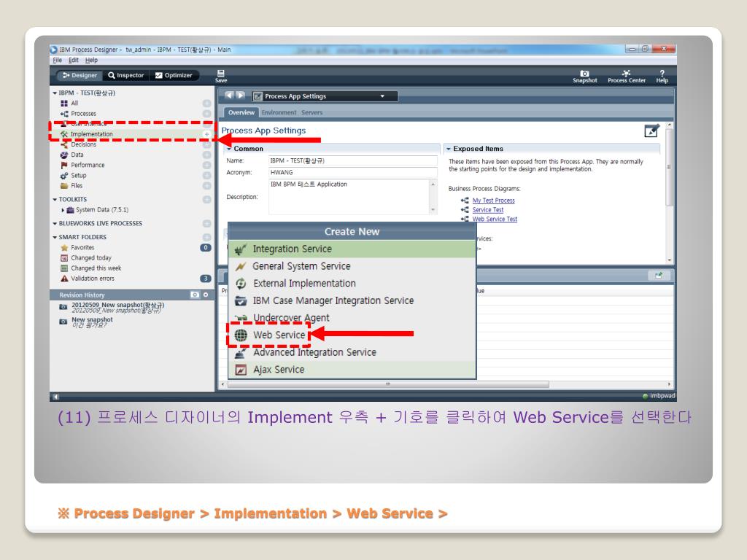Image resolution: width=747 pixels, height=560 pixels.
Task: Open the 20120509_New snapshot revision entry
Action: 117,308
